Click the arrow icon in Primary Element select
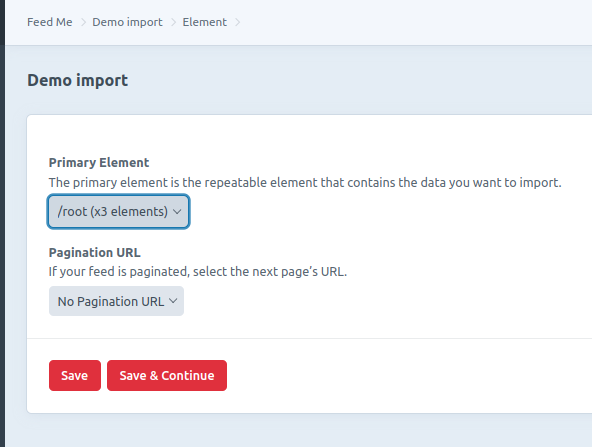592x447 pixels. click(177, 212)
